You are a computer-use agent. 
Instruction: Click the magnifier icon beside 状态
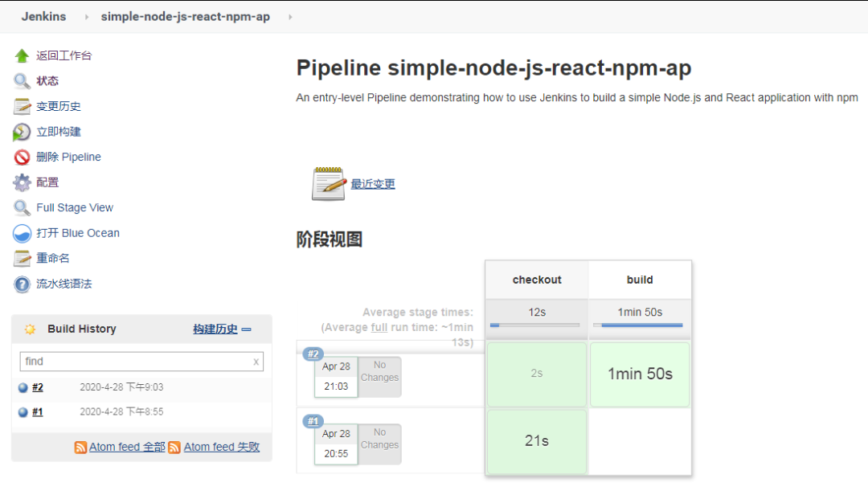click(x=22, y=81)
